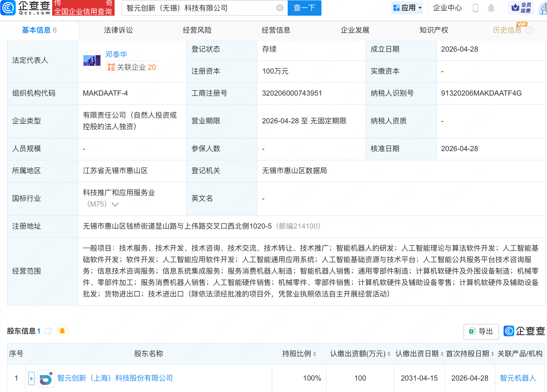The height and width of the screenshot is (392, 547).
Task: Clear the search box text
Action: click(280, 8)
